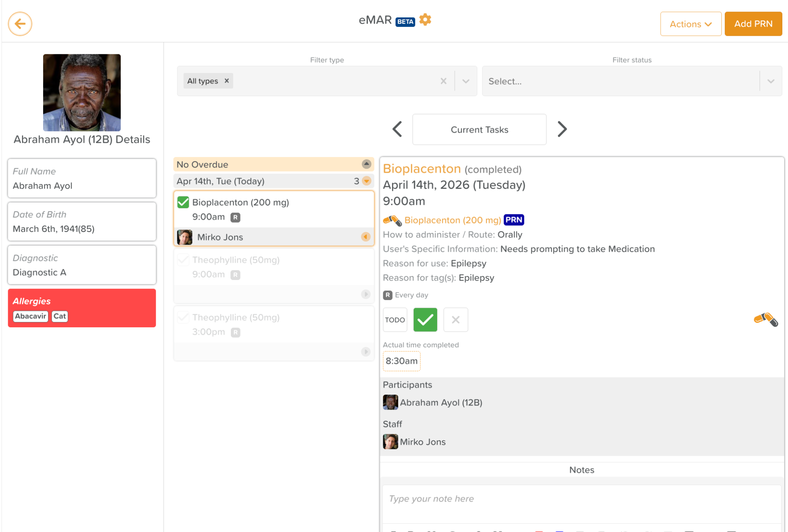
Task: Clear all Filter type selections
Action: [x=443, y=81]
